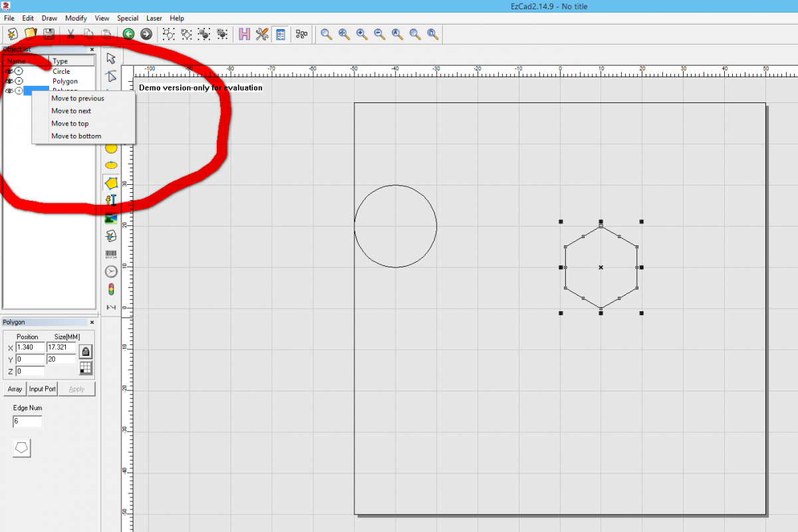This screenshot has height=532, width=798.
Task: Open the Laser menu
Action: [154, 18]
